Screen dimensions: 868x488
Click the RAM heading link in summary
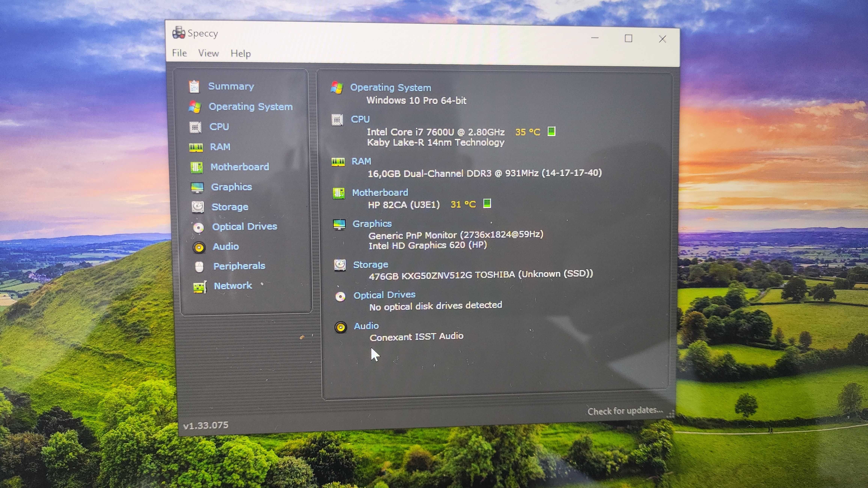(361, 161)
